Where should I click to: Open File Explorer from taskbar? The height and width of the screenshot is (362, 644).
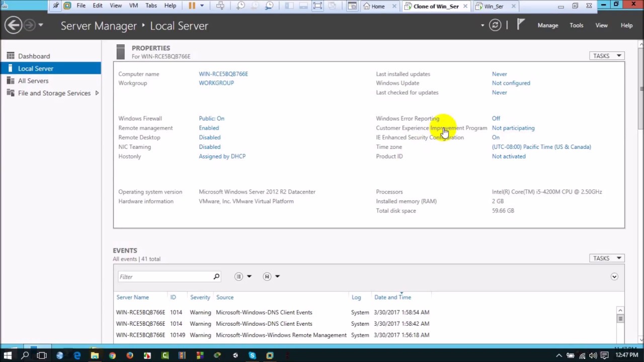(95, 355)
